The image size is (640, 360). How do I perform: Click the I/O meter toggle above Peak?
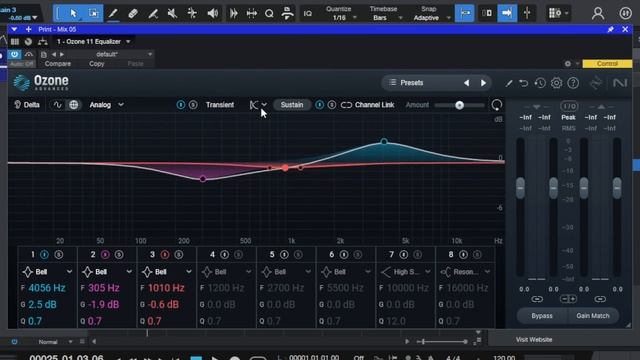(x=569, y=107)
